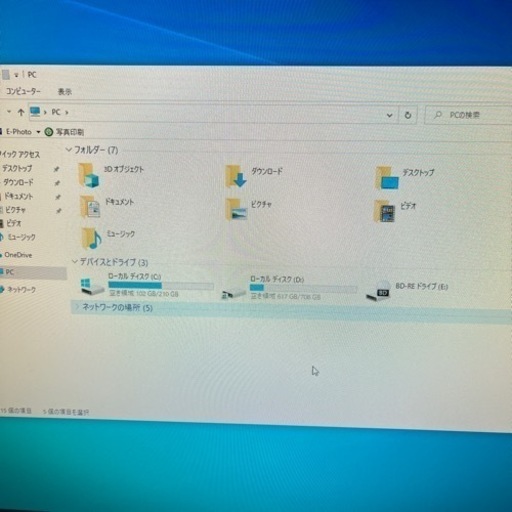
Task: Click the 写真印刷 button
Action: [x=64, y=132]
